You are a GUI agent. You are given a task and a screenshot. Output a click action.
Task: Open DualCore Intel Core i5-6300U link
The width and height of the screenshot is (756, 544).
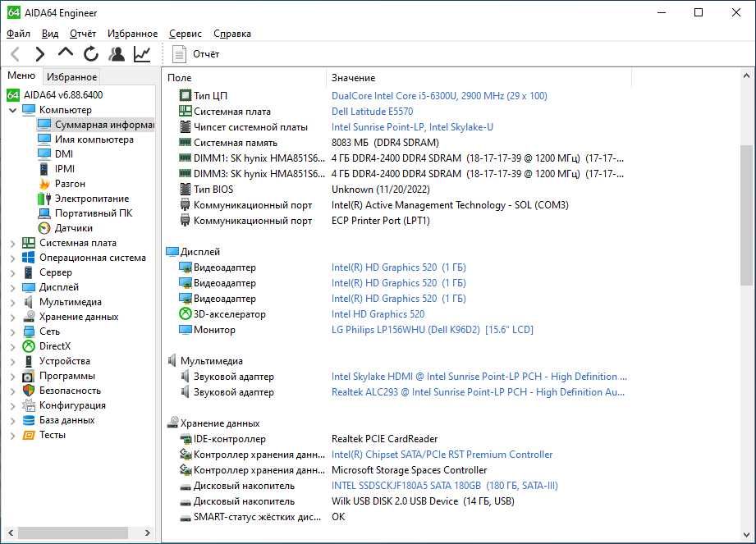pos(439,95)
